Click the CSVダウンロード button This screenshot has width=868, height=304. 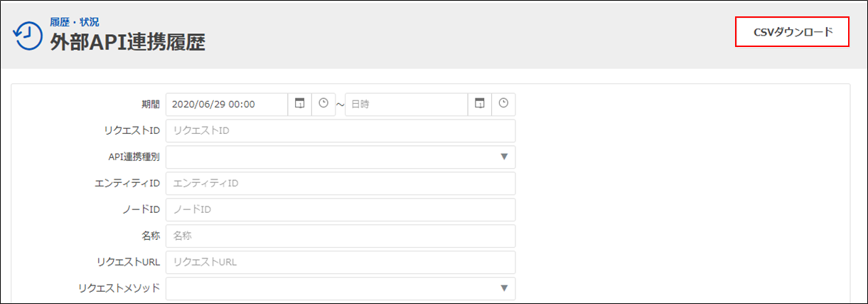click(x=793, y=32)
